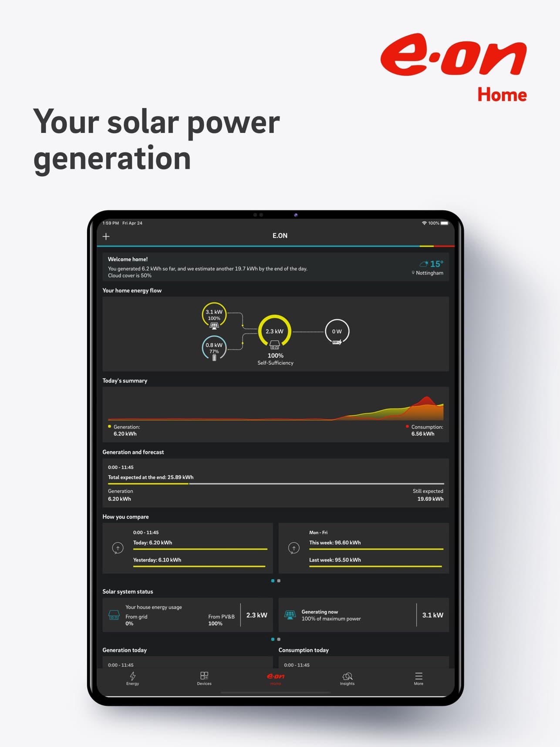This screenshot has width=560, height=747.
Task: Tap the Welcome home! message
Action: click(x=128, y=259)
